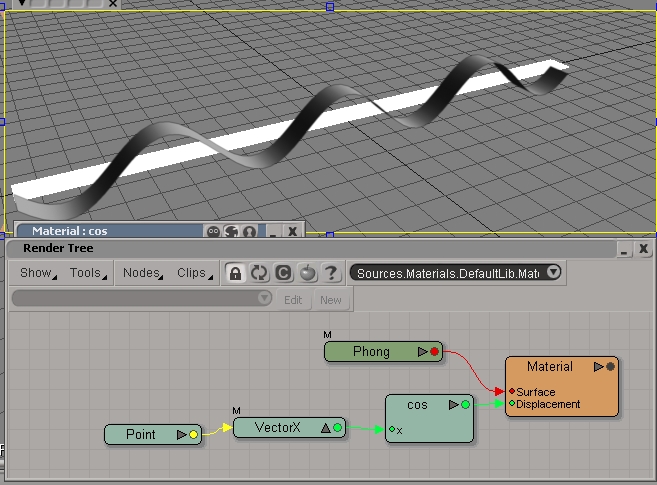
Task: Open the empty clip selector combo box
Action: tap(142, 298)
